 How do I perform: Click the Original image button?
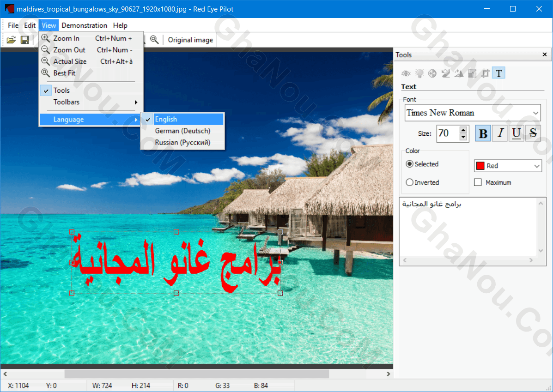pyautogui.click(x=190, y=40)
